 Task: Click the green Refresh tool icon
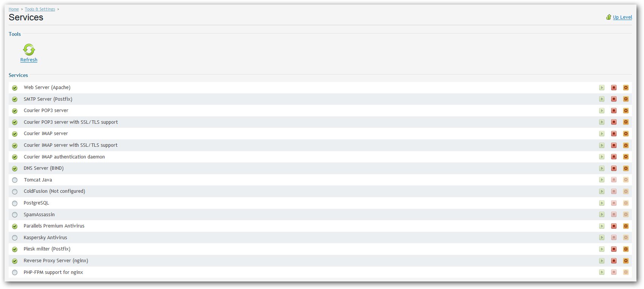tap(29, 49)
